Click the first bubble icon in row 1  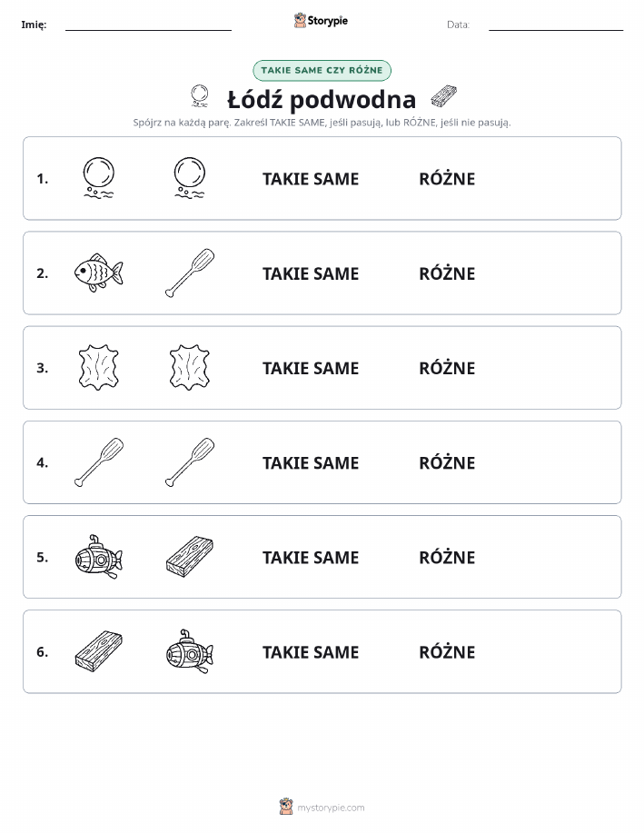(99, 178)
